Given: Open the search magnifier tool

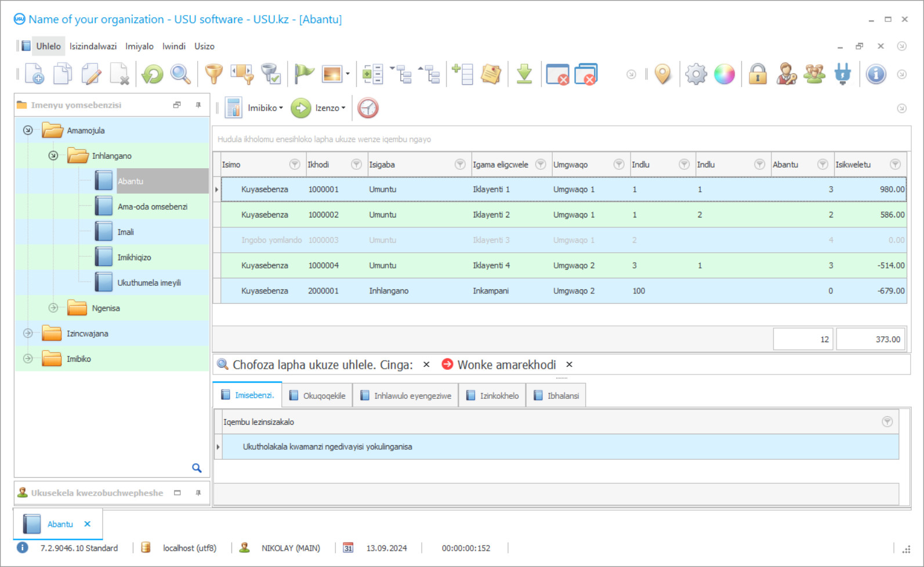Looking at the screenshot, I should click(x=180, y=74).
